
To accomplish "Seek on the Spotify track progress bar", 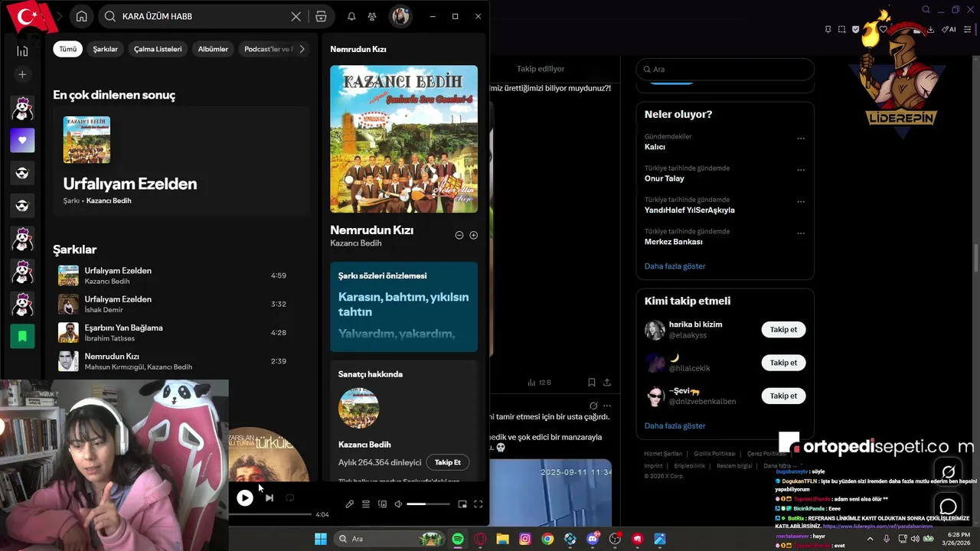I will click(x=271, y=514).
